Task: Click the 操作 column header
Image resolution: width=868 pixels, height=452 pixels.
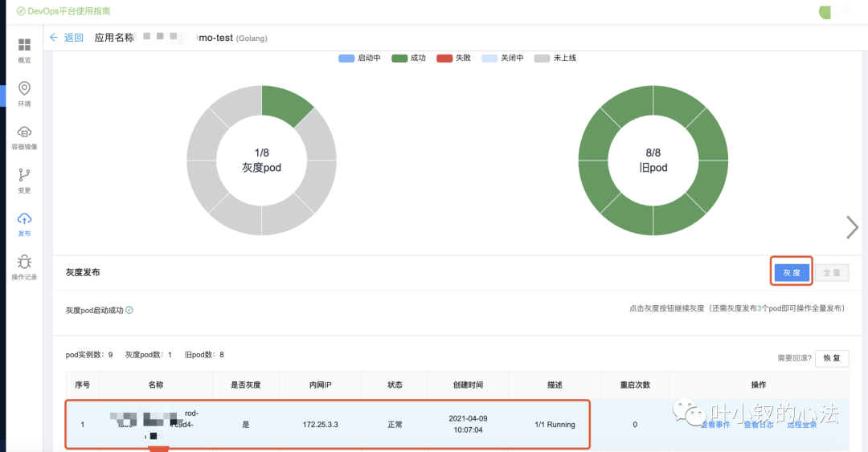Action: point(759,385)
